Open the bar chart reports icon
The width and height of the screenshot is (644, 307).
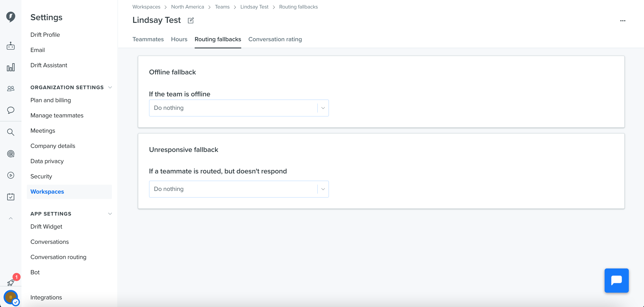[x=11, y=67]
